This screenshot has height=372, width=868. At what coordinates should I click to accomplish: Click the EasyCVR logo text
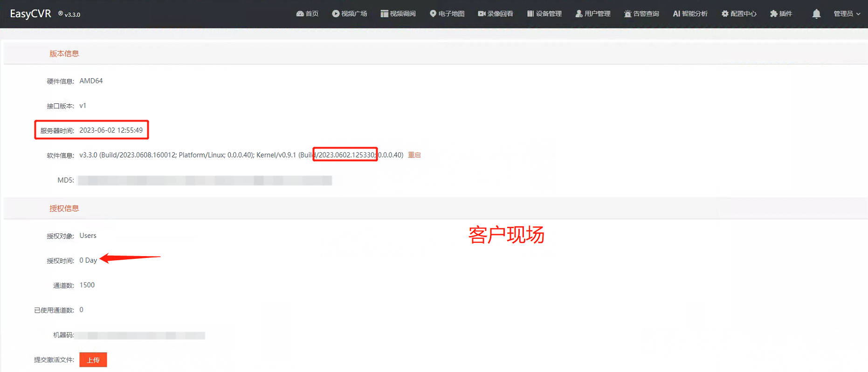[x=31, y=14]
